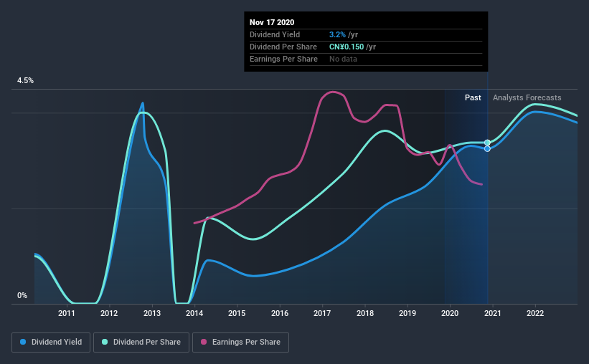
Task: Click the 2015 x-axis label
Action: click(237, 313)
